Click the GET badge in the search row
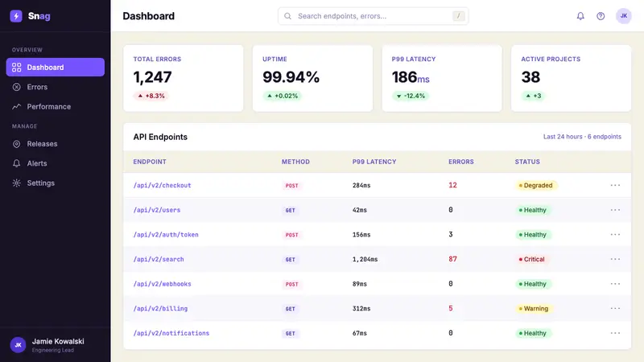The width and height of the screenshot is (644, 362). (x=290, y=259)
